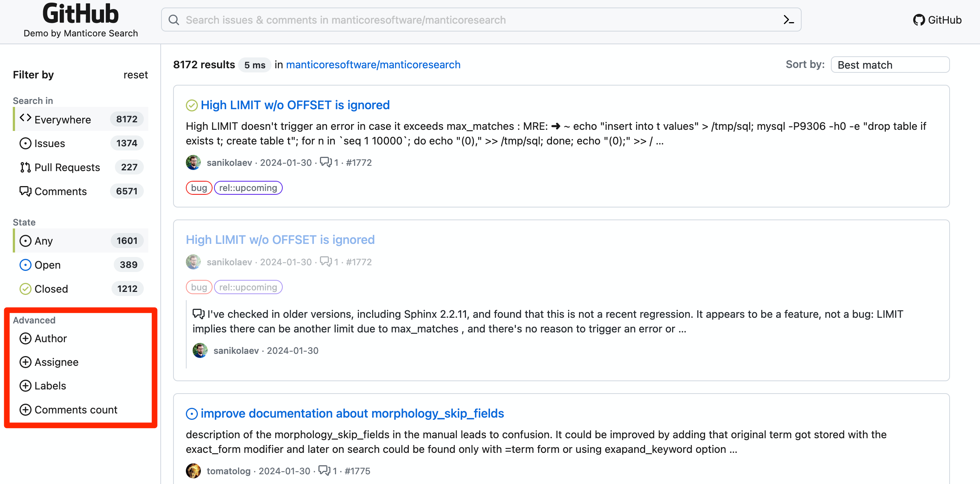Select the Open state filter
Image resolution: width=980 pixels, height=484 pixels.
(81, 265)
